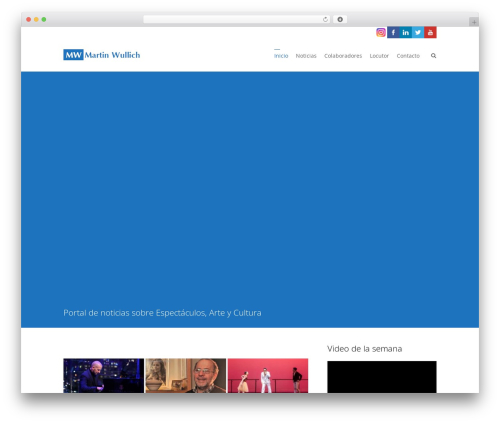
Task: Click the Portal de noticias tagline text
Action: coord(162,313)
